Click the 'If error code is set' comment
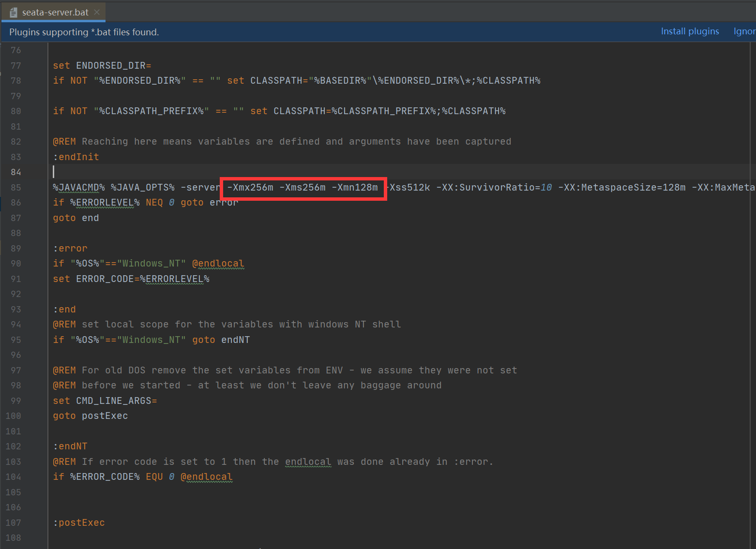 273,461
